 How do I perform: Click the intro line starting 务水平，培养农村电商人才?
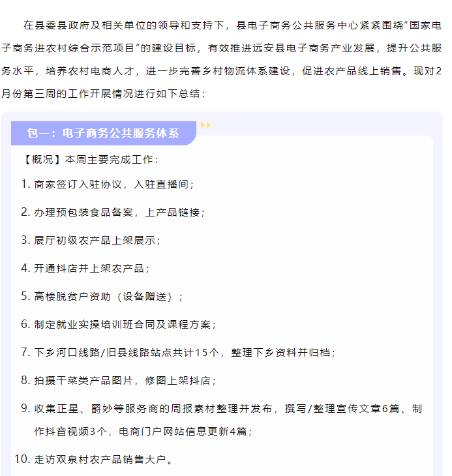pyautogui.click(x=221, y=70)
